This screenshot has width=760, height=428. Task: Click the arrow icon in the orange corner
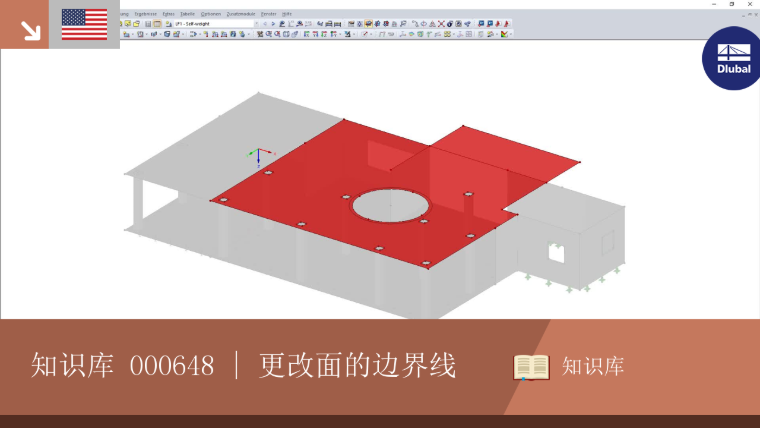pyautogui.click(x=30, y=30)
